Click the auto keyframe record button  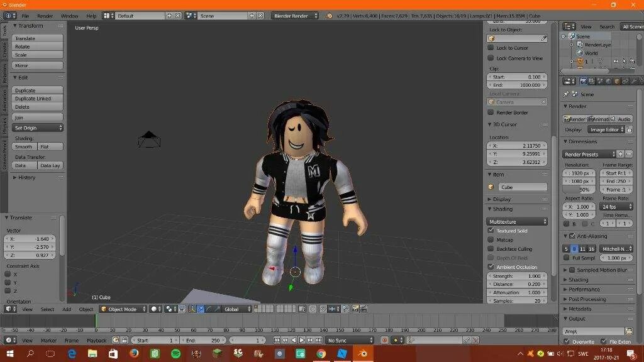coord(384,340)
